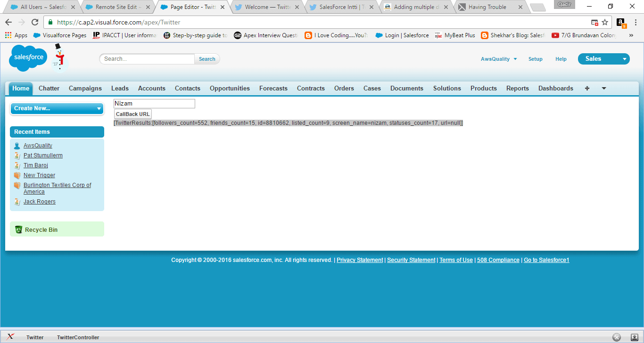Screen dimensions: 644x343
Task: Click the Salesforce cloud logo
Action: coord(27,57)
